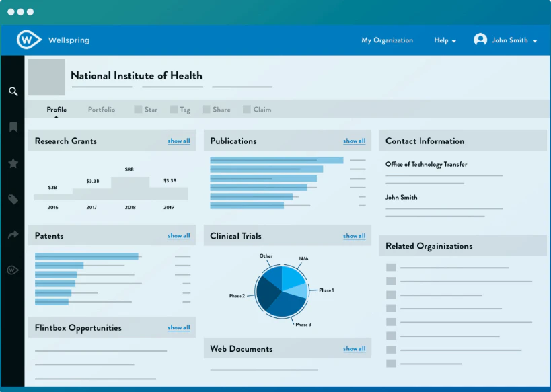This screenshot has height=392, width=551.
Task: Open the tags sidebar icon
Action: (x=13, y=199)
